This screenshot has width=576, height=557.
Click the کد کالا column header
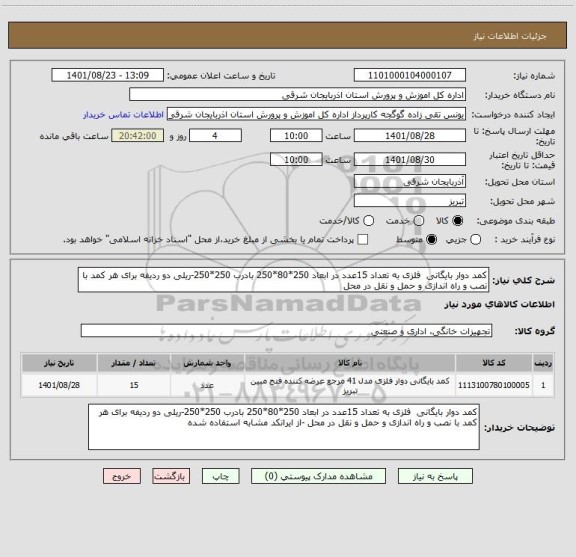494,363
